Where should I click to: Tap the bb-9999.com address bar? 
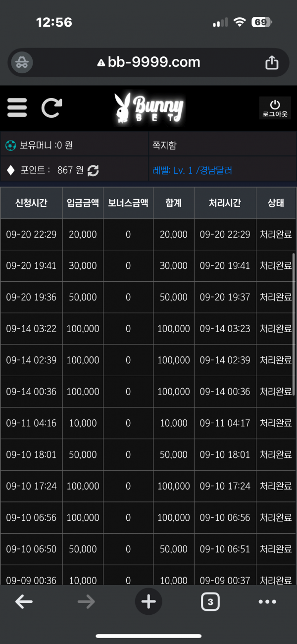pyautogui.click(x=148, y=62)
